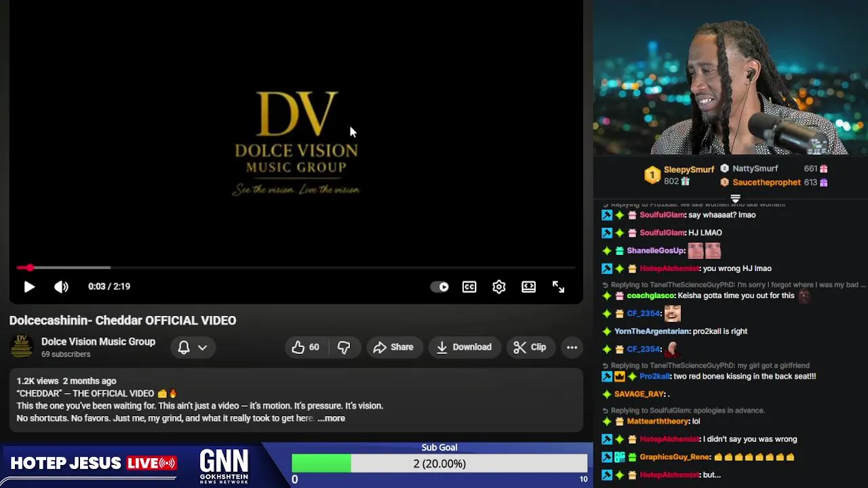
Task: Toggle the autoplay switch
Action: [x=439, y=287]
